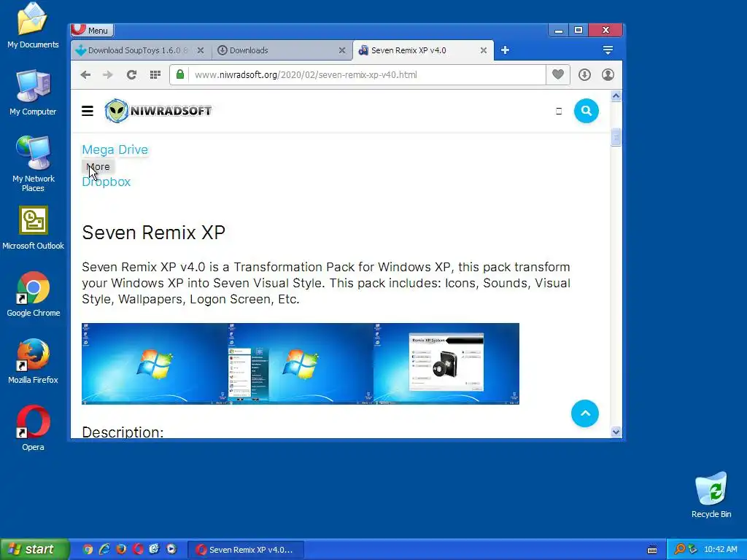Select the Recycle Bin icon
747x560 pixels.
[x=711, y=495]
